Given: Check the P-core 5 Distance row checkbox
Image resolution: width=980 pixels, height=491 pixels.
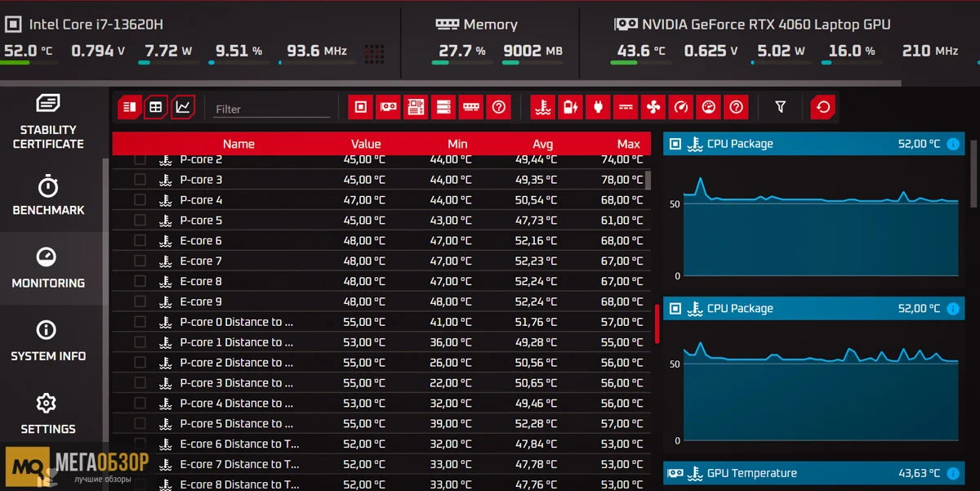Looking at the screenshot, I should point(140,423).
